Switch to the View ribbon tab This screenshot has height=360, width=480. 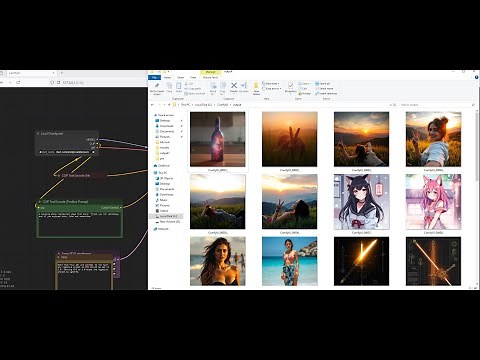pos(193,77)
